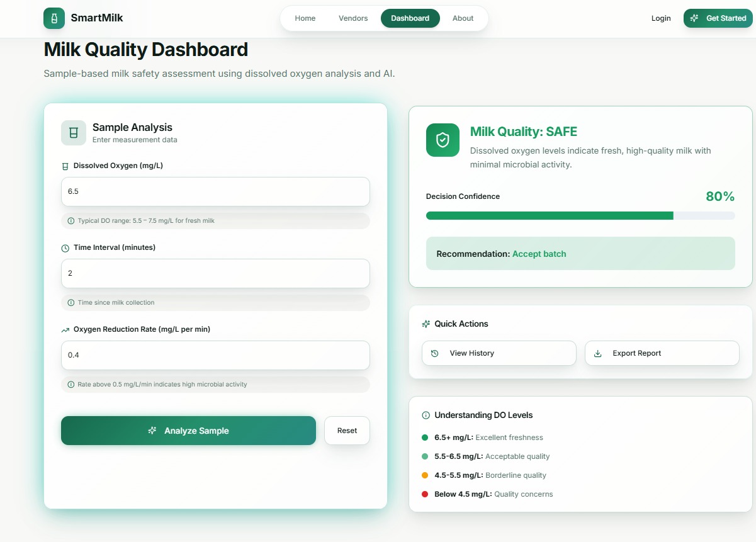Click the info icon beside Understanding DO Levels
756x542 pixels.
tap(426, 415)
